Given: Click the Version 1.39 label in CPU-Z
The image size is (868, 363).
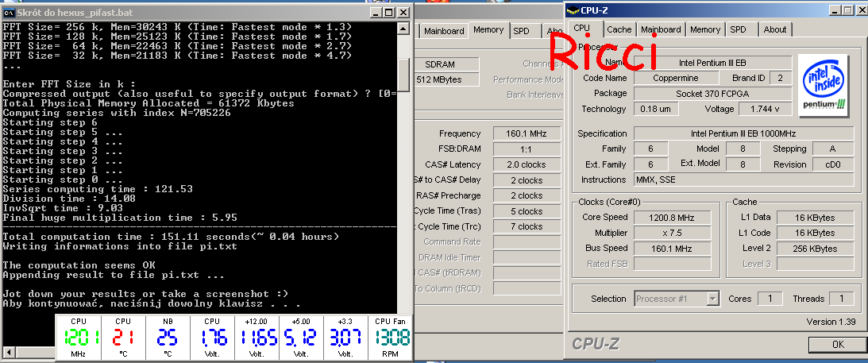Looking at the screenshot, I should [x=831, y=322].
